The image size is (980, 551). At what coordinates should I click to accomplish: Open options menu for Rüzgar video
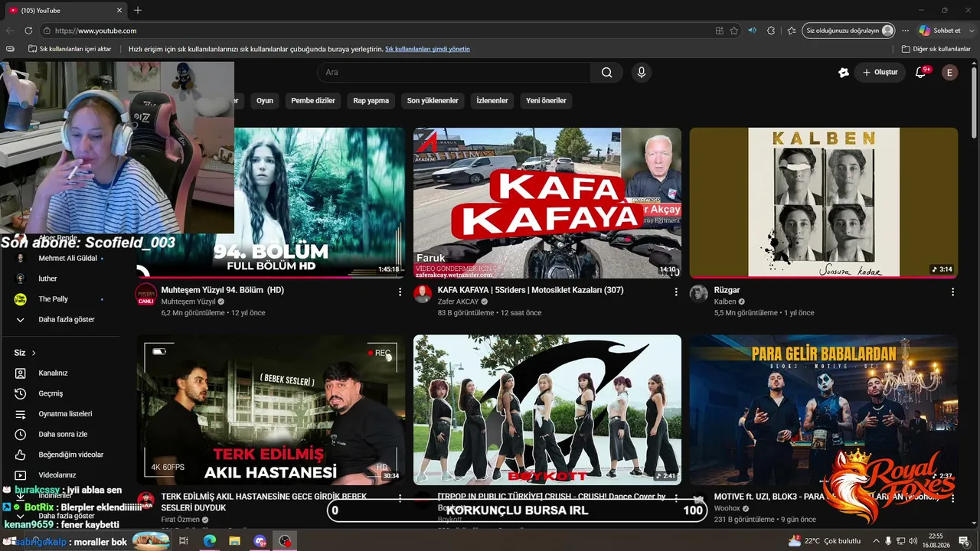pyautogui.click(x=952, y=292)
